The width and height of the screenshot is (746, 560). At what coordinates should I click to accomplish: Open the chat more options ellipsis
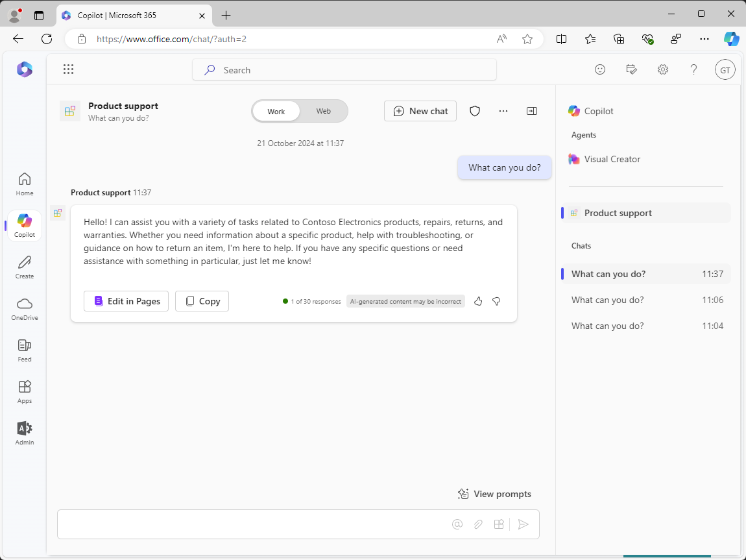(503, 111)
